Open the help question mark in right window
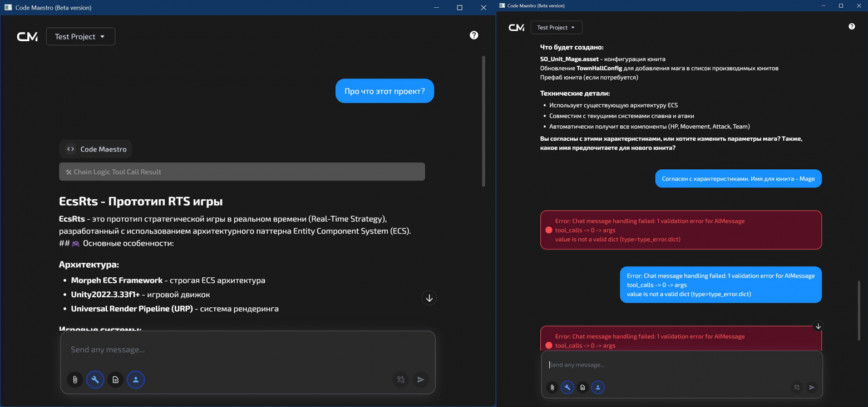868x407 pixels. click(x=851, y=27)
